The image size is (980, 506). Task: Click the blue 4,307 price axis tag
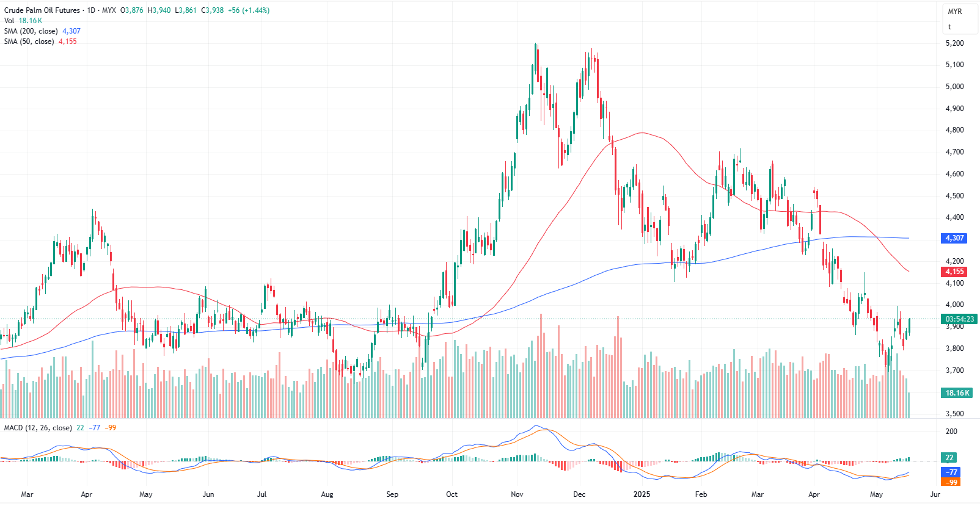click(x=954, y=238)
